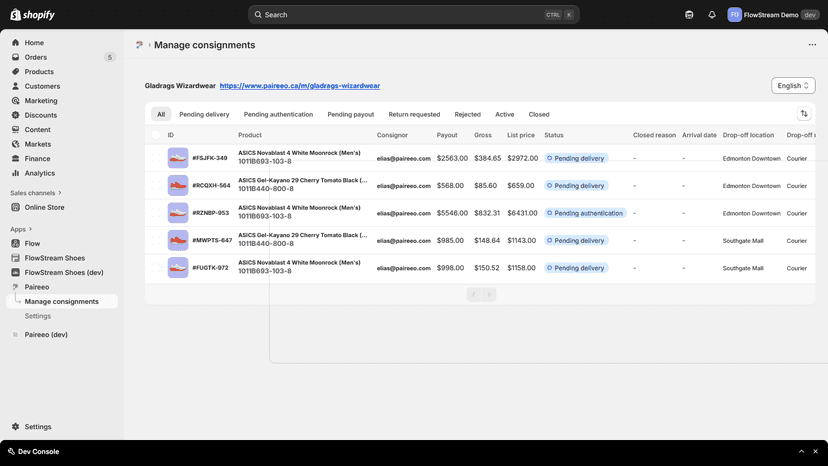Viewport: 828px width, 466px height.
Task: Open Analytics from the sidebar
Action: pos(40,173)
